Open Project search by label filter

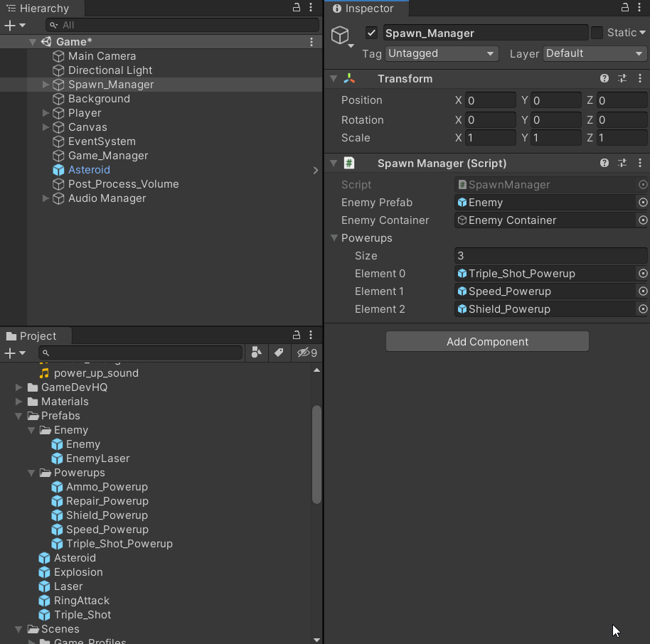(x=279, y=353)
